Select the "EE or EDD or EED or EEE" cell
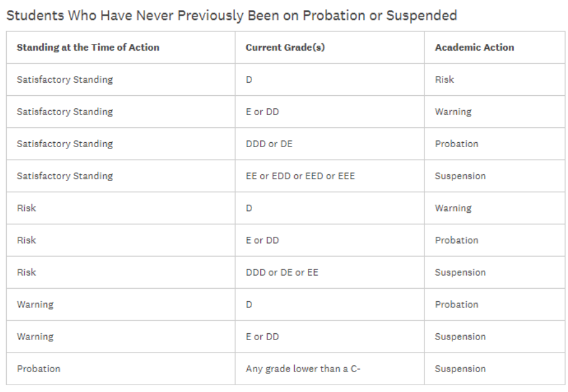Screen dimensions: 568x392 click(300, 176)
